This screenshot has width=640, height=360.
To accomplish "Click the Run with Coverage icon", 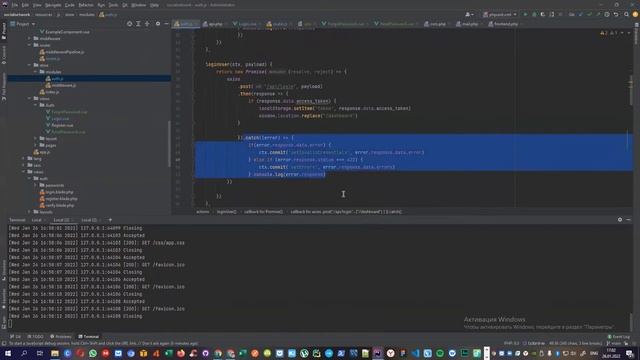I will 543,14.
